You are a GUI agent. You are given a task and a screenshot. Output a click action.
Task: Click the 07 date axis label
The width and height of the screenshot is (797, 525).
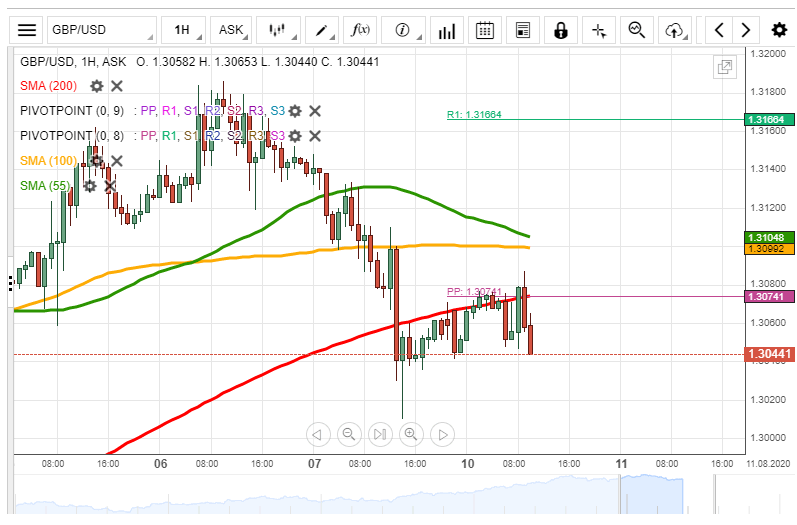315,464
